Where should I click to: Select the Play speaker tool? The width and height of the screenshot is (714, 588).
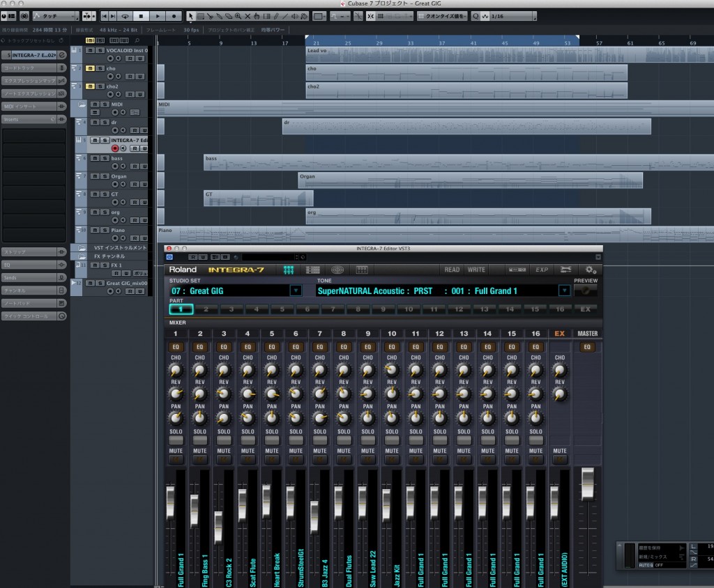click(295, 16)
